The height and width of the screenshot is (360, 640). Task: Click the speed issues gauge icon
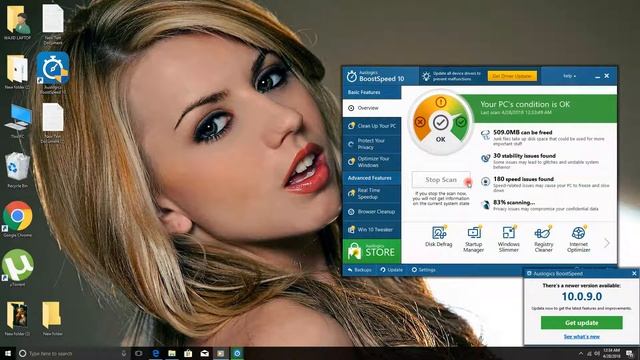point(485,182)
